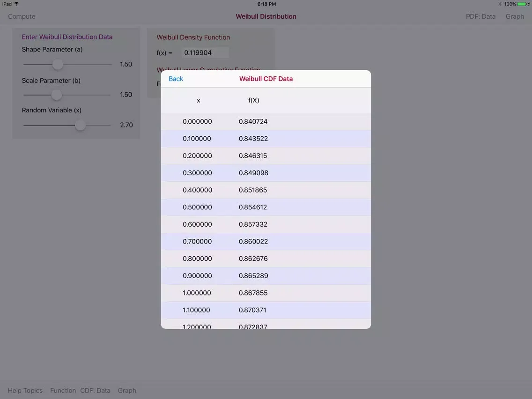Image resolution: width=532 pixels, height=399 pixels.
Task: Select cell value 0.849098
Action: click(253, 173)
